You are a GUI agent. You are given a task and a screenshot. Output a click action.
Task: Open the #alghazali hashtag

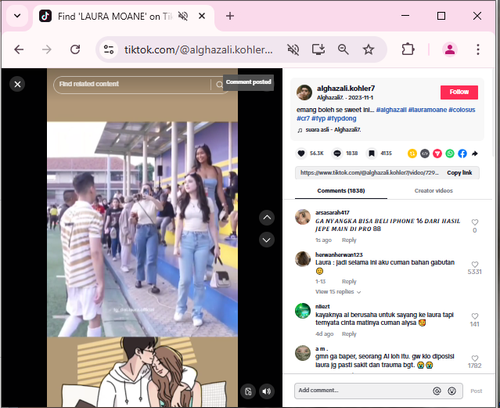click(391, 110)
